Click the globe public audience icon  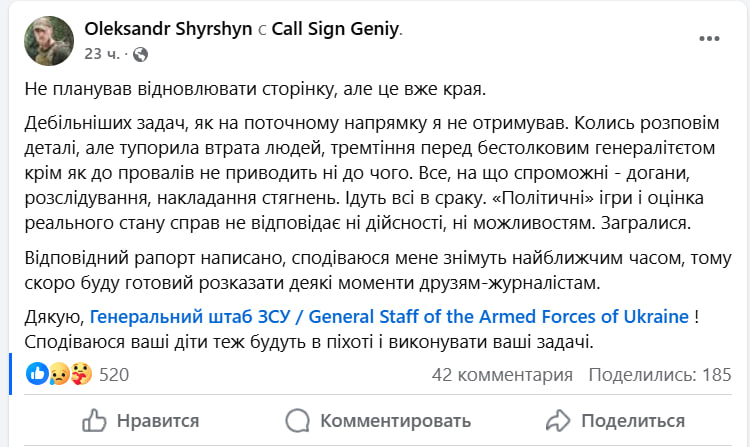click(139, 54)
